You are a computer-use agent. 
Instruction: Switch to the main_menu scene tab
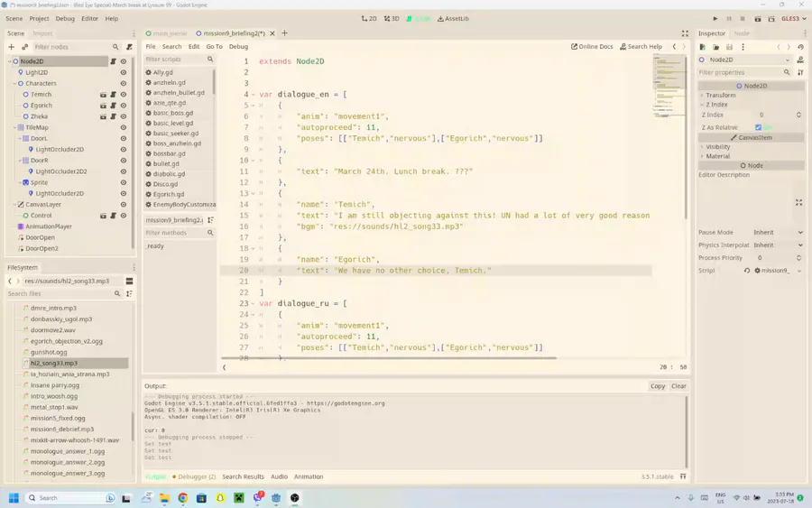point(166,33)
